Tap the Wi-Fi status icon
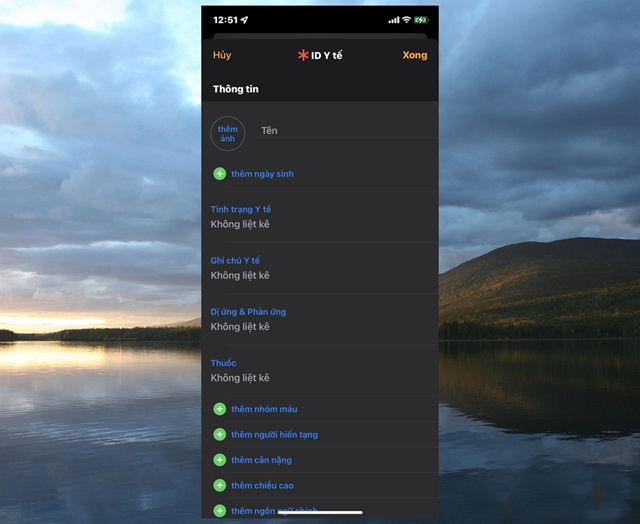Viewport: 640px width, 524px height. pyautogui.click(x=406, y=20)
